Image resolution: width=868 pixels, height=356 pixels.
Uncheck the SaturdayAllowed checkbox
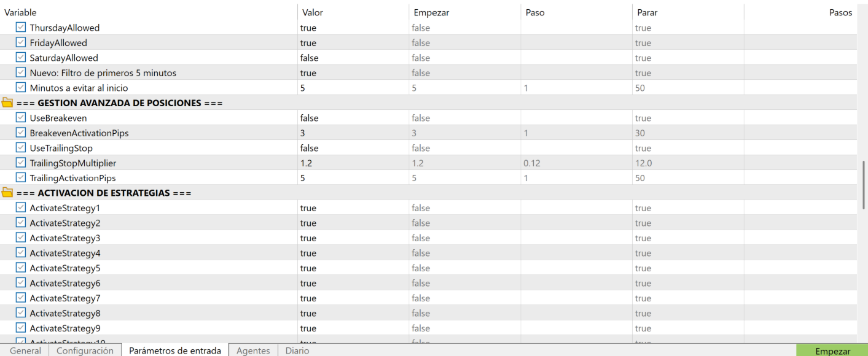point(21,58)
